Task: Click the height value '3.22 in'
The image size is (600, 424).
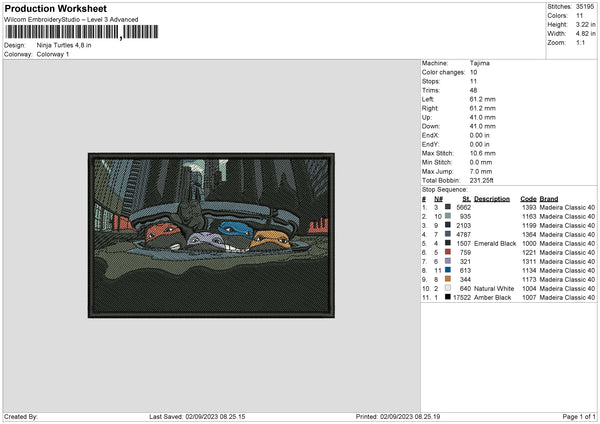Action: coord(585,24)
